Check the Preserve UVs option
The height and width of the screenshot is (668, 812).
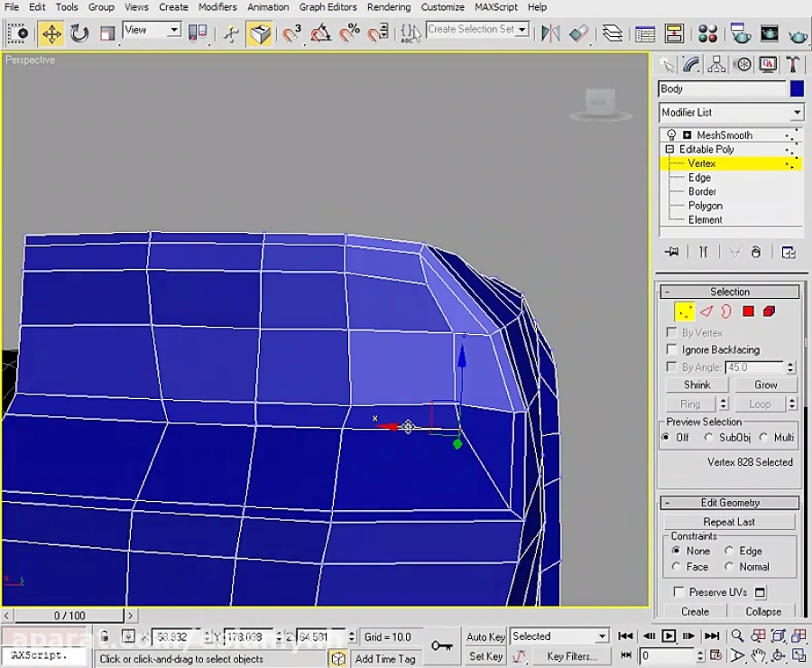678,591
